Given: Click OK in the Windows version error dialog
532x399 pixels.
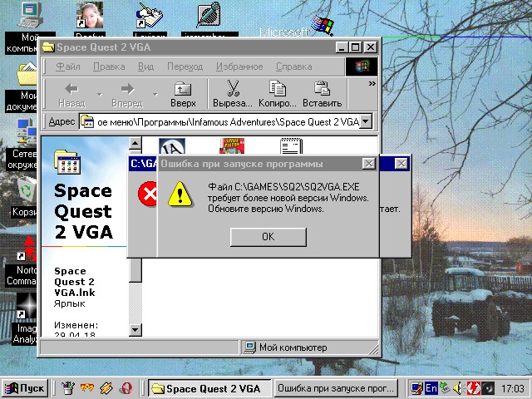Looking at the screenshot, I should tap(268, 237).
